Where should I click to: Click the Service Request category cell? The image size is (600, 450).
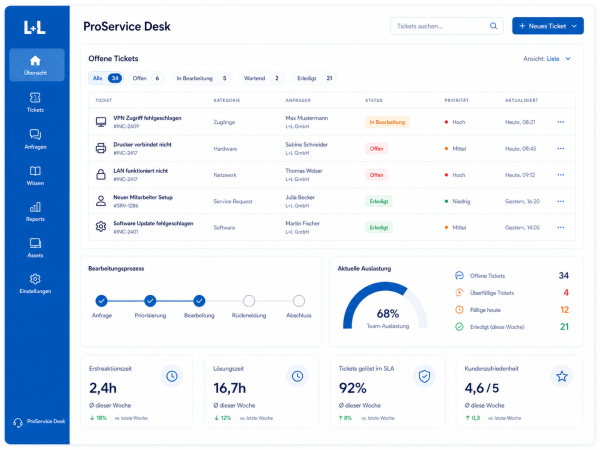(233, 201)
